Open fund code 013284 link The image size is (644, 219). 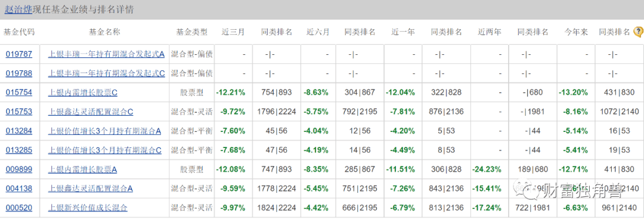tap(19, 131)
